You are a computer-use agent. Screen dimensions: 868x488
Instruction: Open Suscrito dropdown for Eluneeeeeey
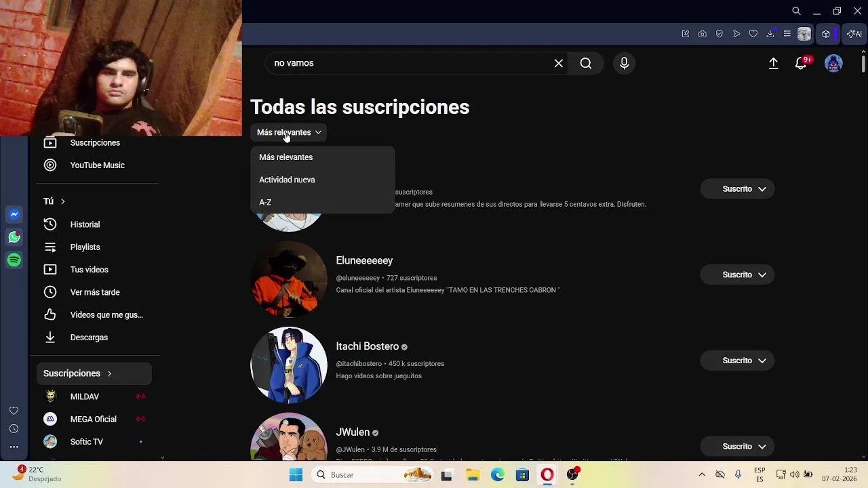[737, 274]
